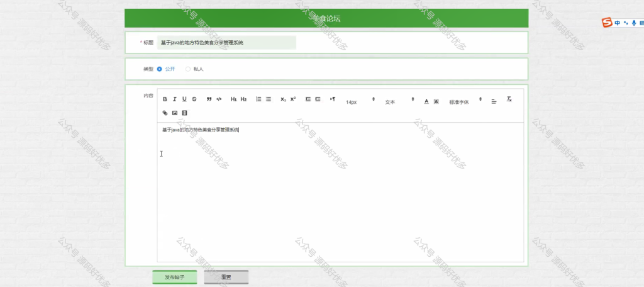This screenshot has height=287, width=644.
Task: Click the 美食论坛 header banner
Action: pos(326,18)
